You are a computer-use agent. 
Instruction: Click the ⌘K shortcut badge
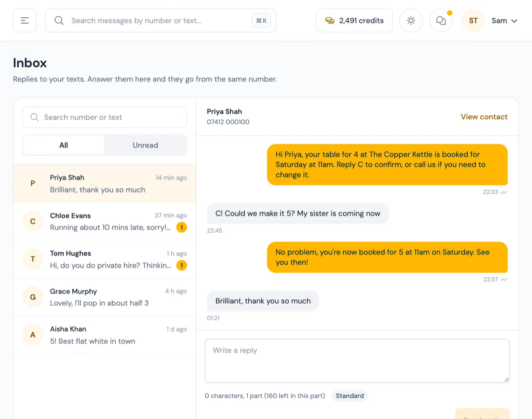pos(261,20)
